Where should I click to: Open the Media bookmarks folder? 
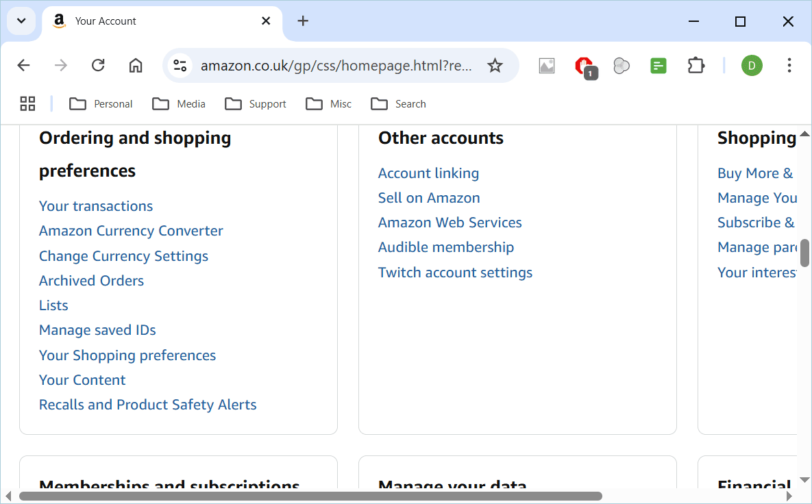(179, 103)
